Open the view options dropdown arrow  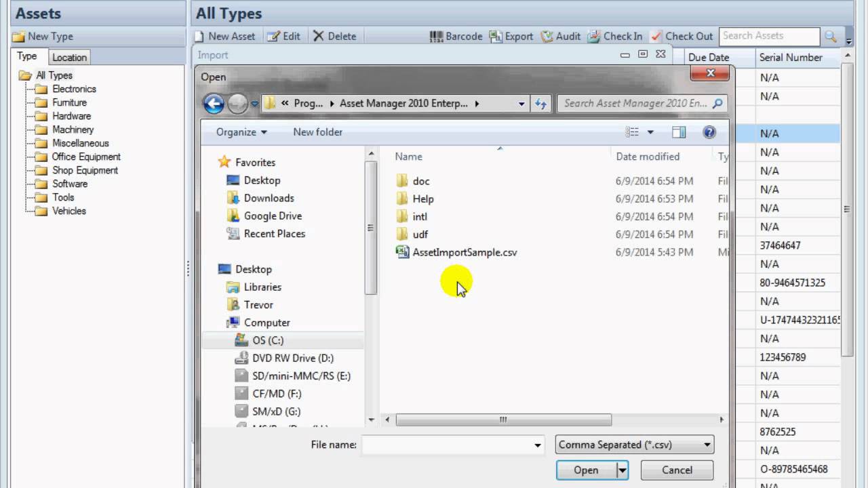(x=650, y=132)
